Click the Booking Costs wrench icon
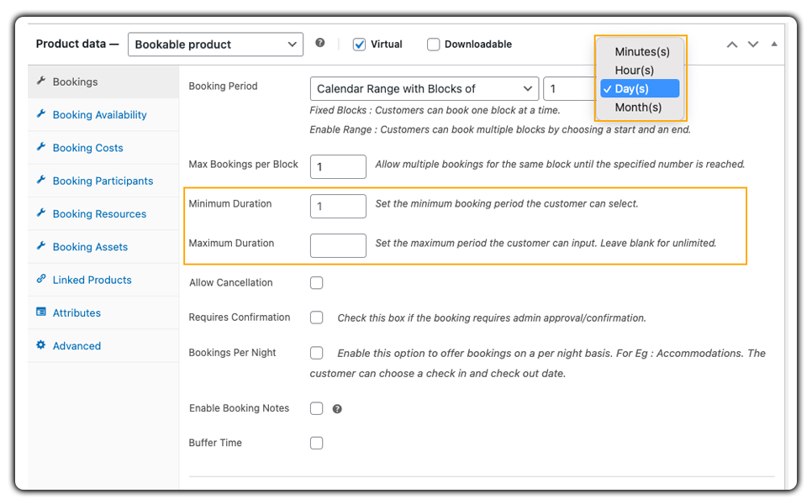Viewport: 812px width, 504px height. tap(41, 147)
